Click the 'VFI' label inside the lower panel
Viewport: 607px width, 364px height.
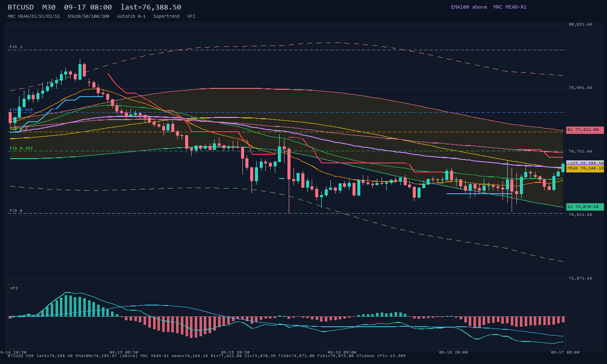pos(14,288)
